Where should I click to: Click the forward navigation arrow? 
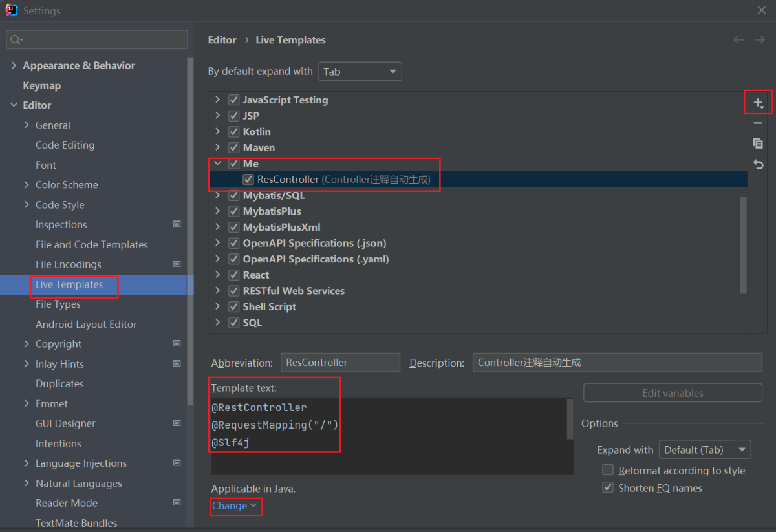759,40
